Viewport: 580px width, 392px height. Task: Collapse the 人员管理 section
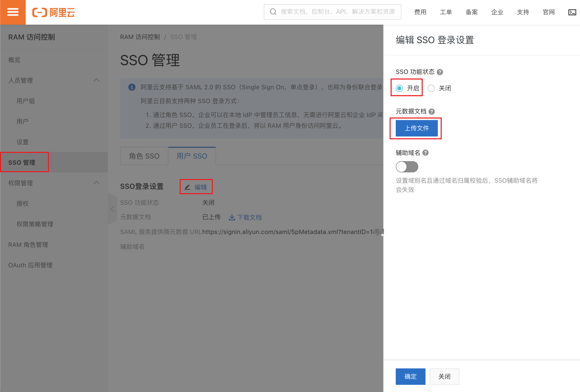click(97, 80)
